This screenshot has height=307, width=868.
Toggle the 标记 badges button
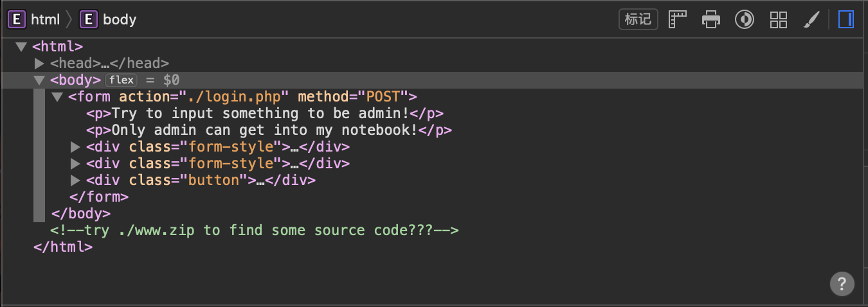point(638,19)
